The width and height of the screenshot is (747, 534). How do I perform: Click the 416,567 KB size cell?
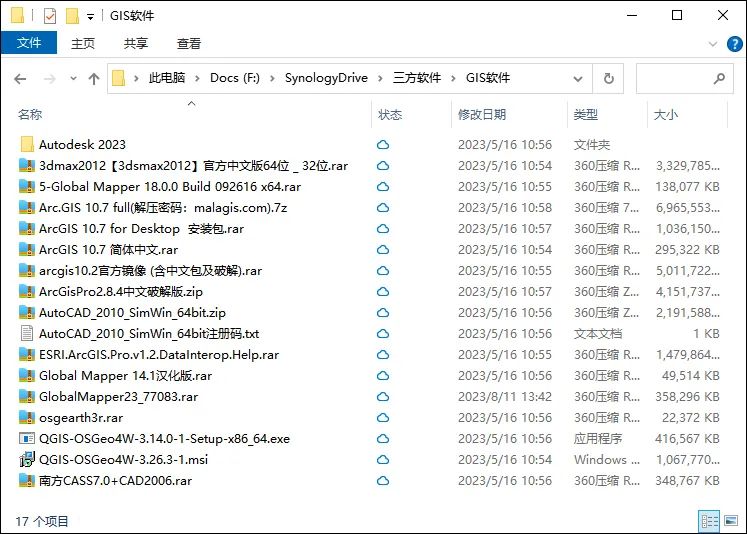pos(687,438)
